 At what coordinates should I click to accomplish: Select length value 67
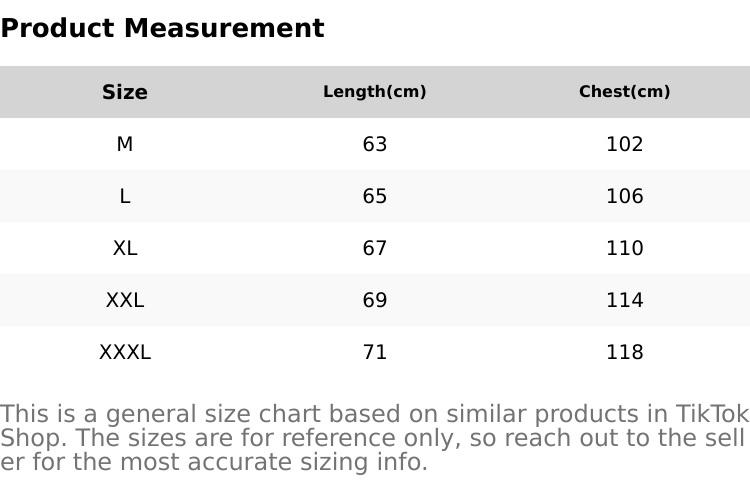click(x=375, y=248)
